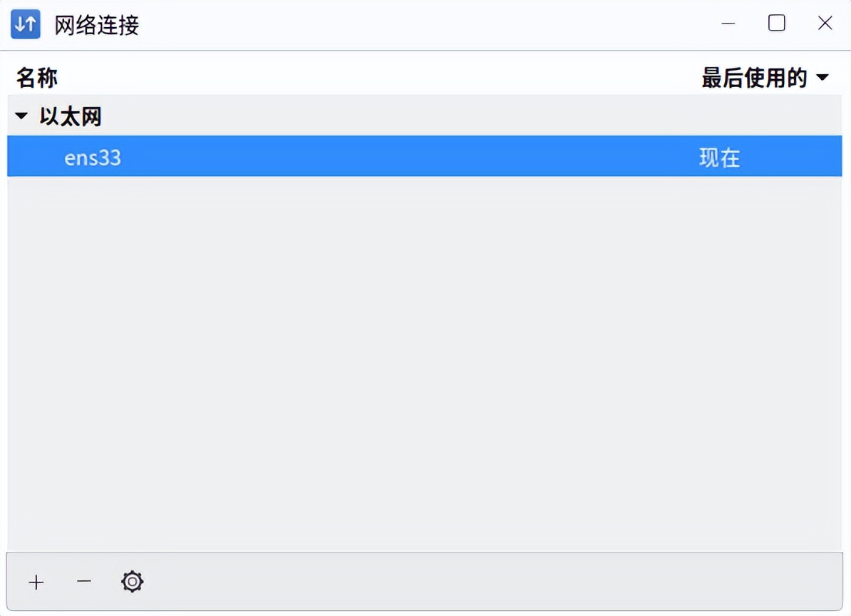Open connection settings via the gear icon
The image size is (851, 616).
[131, 582]
